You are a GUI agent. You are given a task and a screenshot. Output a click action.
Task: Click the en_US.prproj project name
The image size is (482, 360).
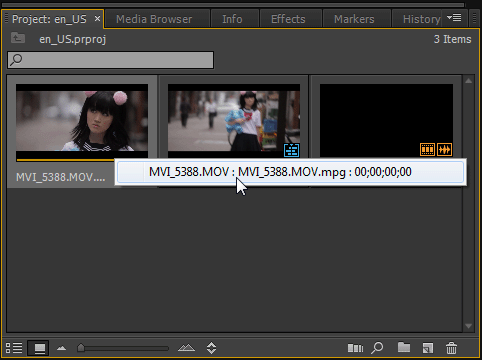[73, 39]
